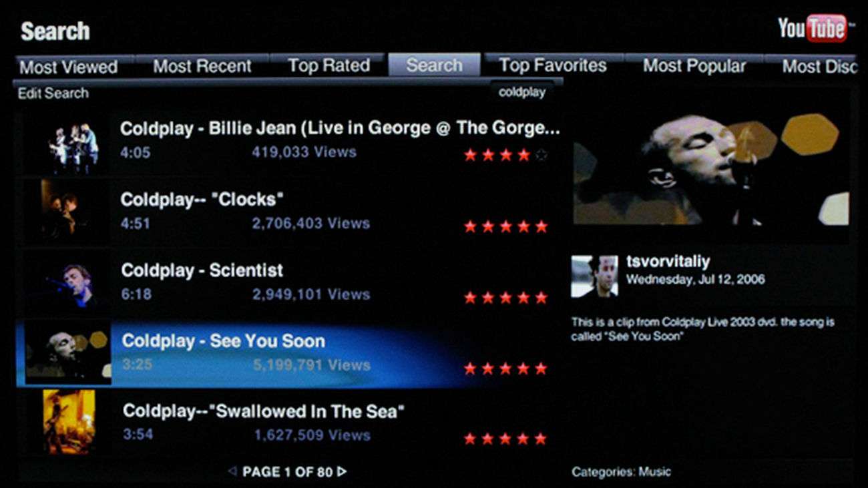Select the Top Rated tab
The width and height of the screenshot is (868, 488).
(329, 65)
